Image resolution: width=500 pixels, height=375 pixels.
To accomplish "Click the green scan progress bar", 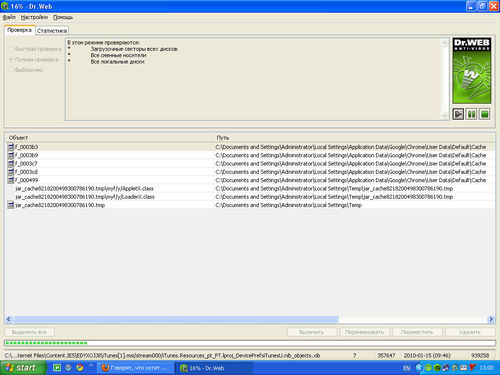I will point(250,343).
